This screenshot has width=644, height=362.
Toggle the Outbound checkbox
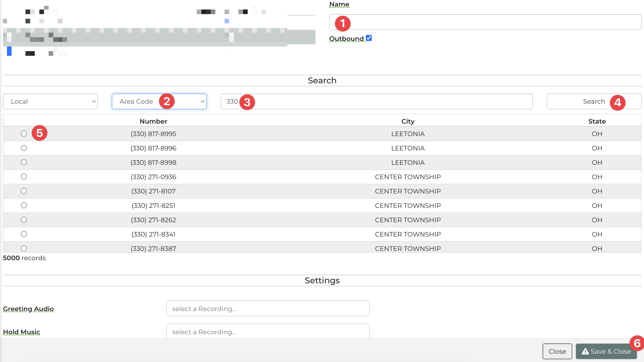pyautogui.click(x=369, y=38)
